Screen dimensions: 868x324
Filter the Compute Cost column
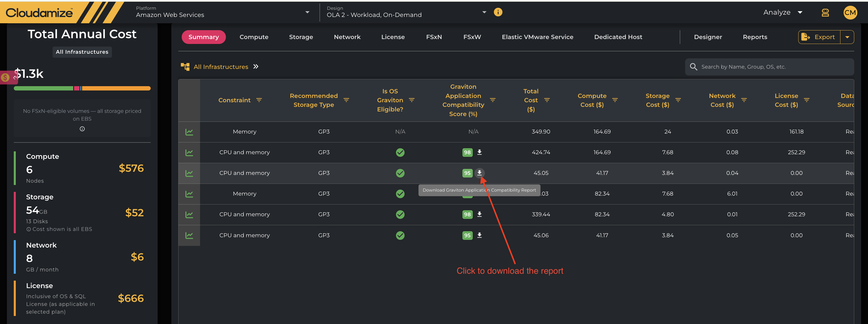[615, 100]
